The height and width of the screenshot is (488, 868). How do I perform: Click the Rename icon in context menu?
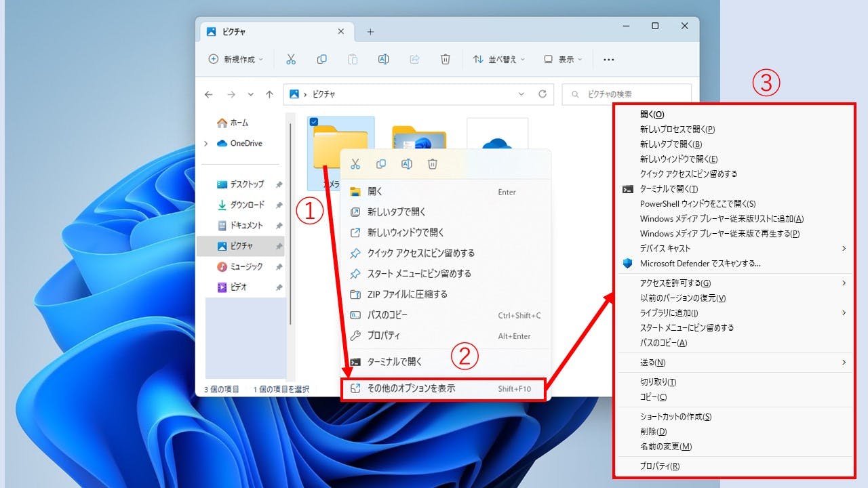click(407, 164)
